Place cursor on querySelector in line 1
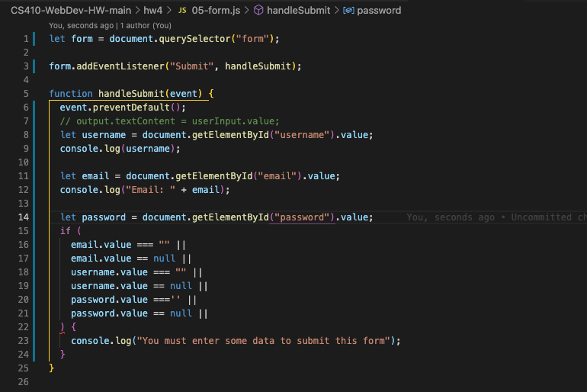The image size is (587, 392). pos(194,39)
